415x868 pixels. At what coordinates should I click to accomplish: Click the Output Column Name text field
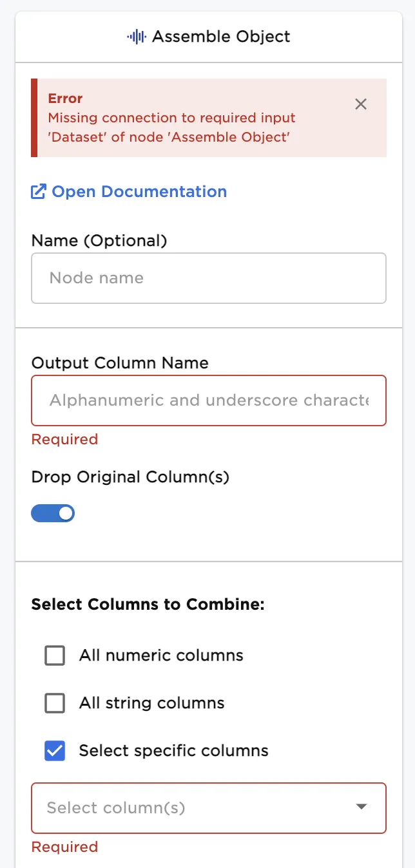coord(209,400)
